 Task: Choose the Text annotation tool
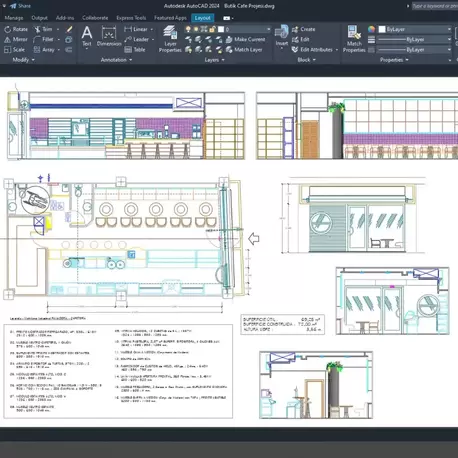coord(87,36)
